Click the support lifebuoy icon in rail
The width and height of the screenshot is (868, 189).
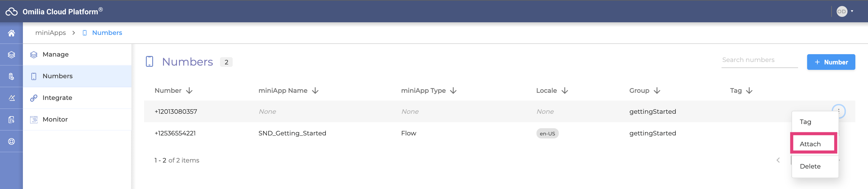click(11, 141)
